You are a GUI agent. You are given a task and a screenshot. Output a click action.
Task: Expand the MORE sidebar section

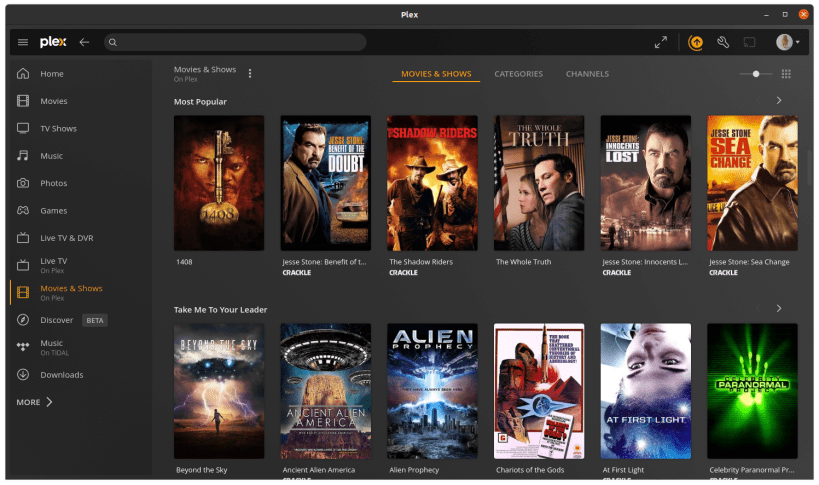pyautogui.click(x=34, y=402)
